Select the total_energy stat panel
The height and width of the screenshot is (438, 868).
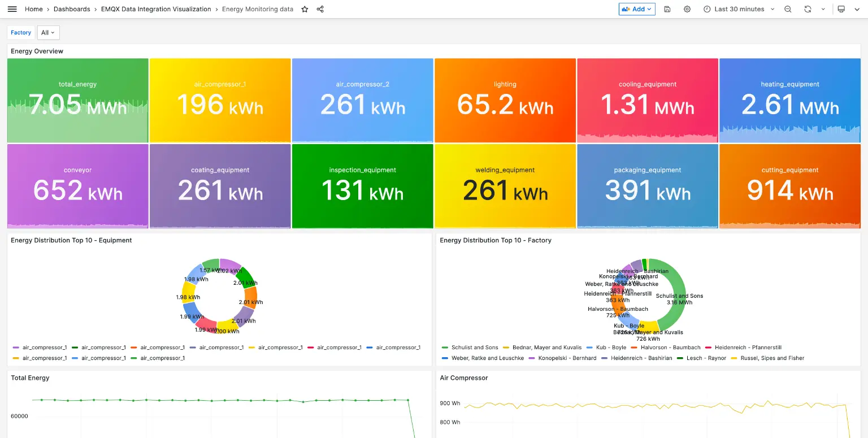pos(77,100)
